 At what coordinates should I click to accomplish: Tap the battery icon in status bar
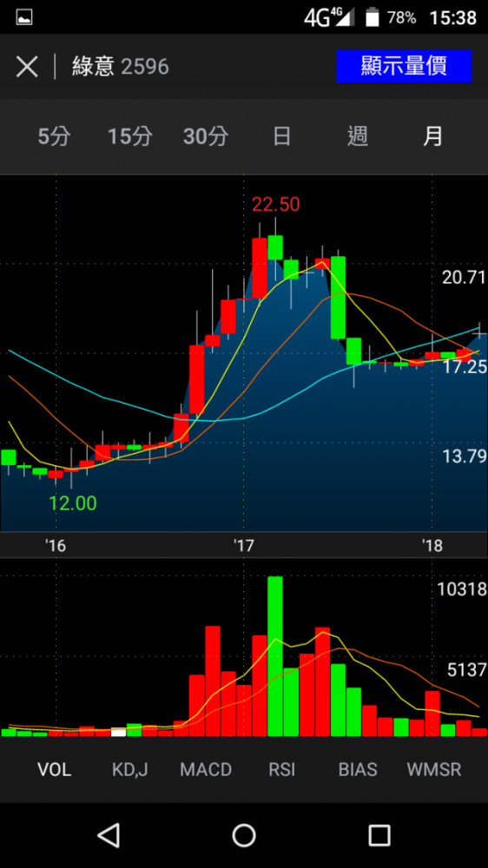pyautogui.click(x=373, y=17)
